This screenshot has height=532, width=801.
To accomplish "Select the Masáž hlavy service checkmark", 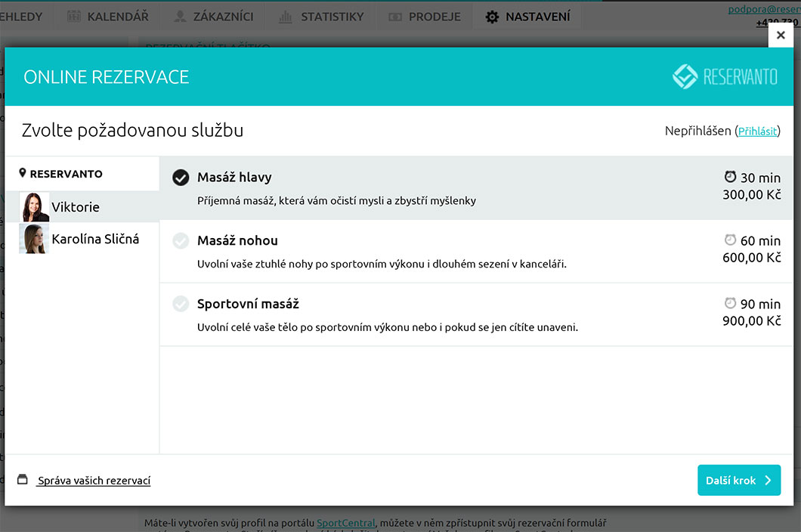I will (x=181, y=178).
